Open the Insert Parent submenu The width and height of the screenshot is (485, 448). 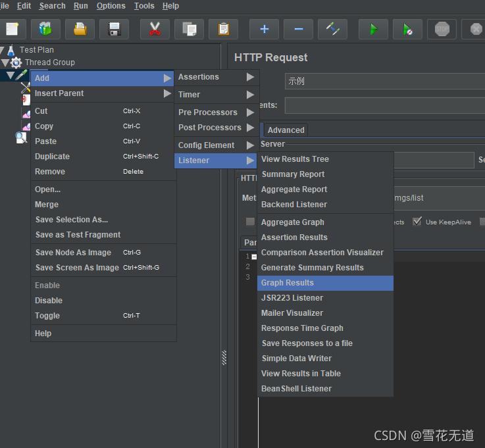pyautogui.click(x=103, y=93)
